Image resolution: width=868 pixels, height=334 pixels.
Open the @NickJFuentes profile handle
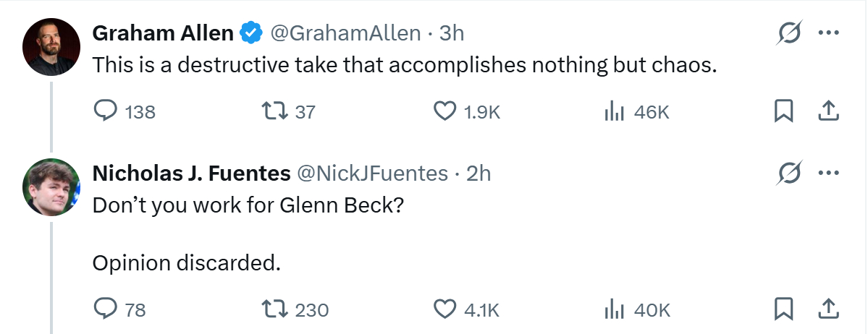pos(373,174)
